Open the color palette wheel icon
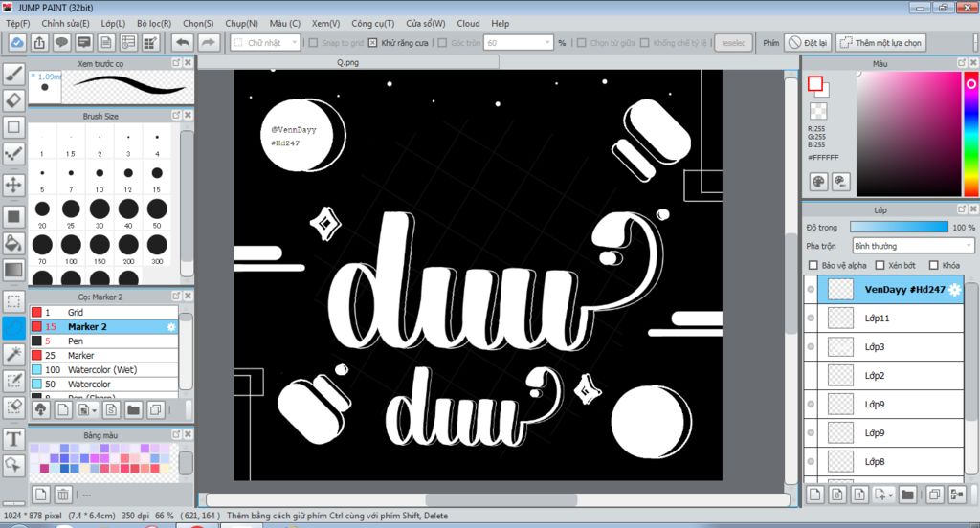 pos(818,182)
